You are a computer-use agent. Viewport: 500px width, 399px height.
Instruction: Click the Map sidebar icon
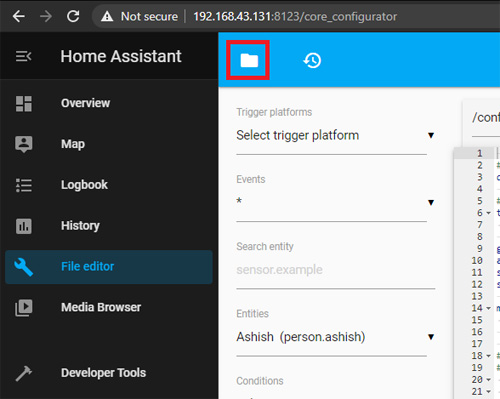[x=24, y=144]
